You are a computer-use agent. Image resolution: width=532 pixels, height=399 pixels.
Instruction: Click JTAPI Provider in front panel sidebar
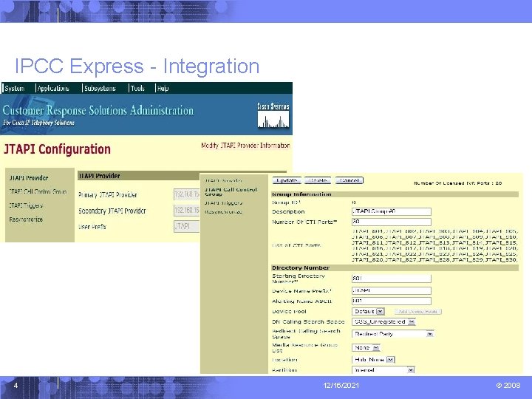[x=223, y=180]
